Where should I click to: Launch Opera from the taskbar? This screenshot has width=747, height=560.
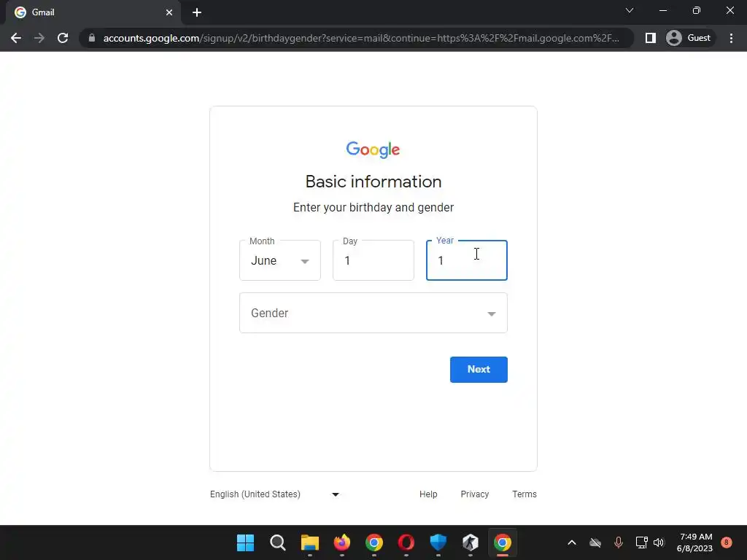tap(406, 542)
